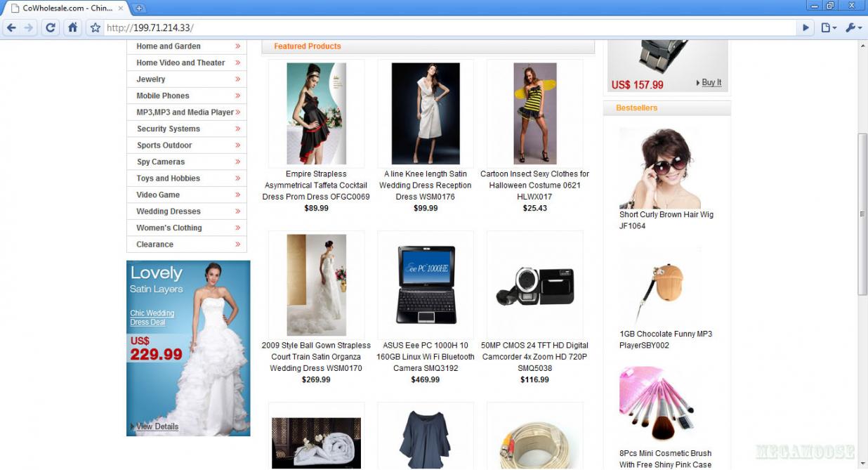
Task: Open the Security Systems category
Action: coord(169,129)
